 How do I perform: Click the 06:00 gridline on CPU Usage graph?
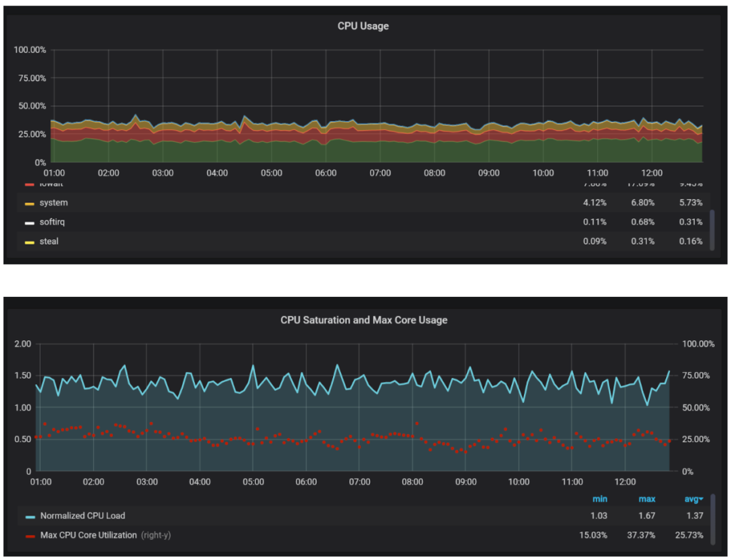coord(326,106)
